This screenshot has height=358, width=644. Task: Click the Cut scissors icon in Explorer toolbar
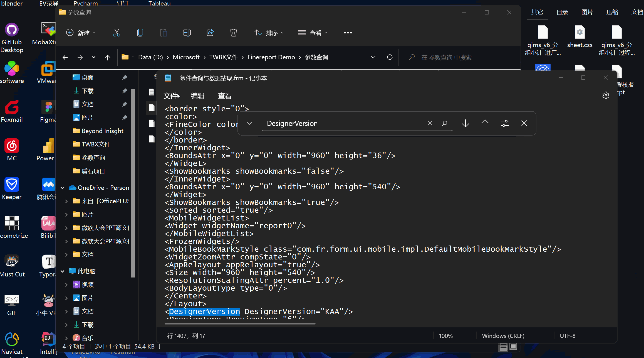pos(117,33)
